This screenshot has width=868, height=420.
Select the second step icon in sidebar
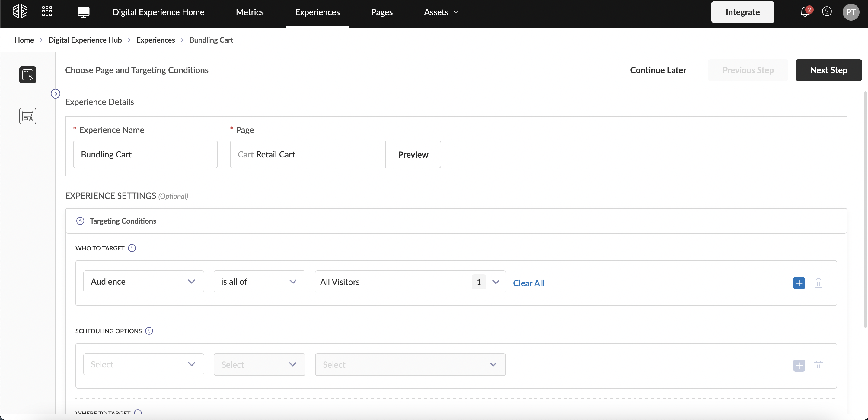(28, 116)
